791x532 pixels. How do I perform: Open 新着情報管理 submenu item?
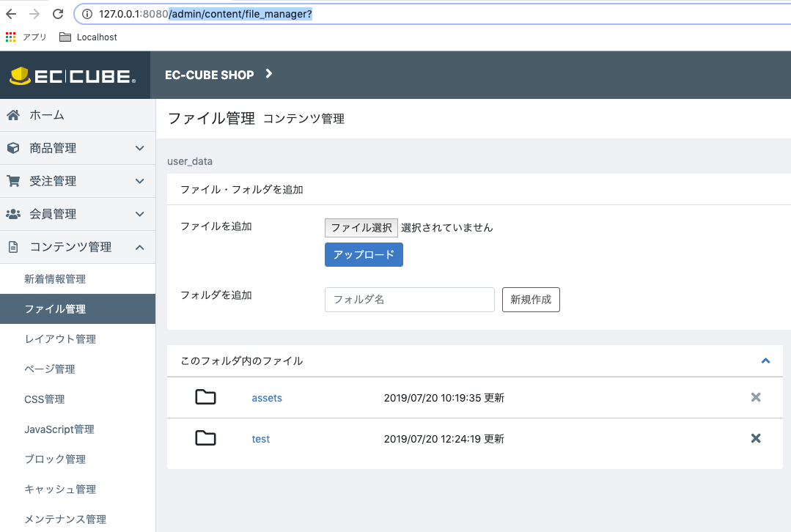click(x=78, y=279)
